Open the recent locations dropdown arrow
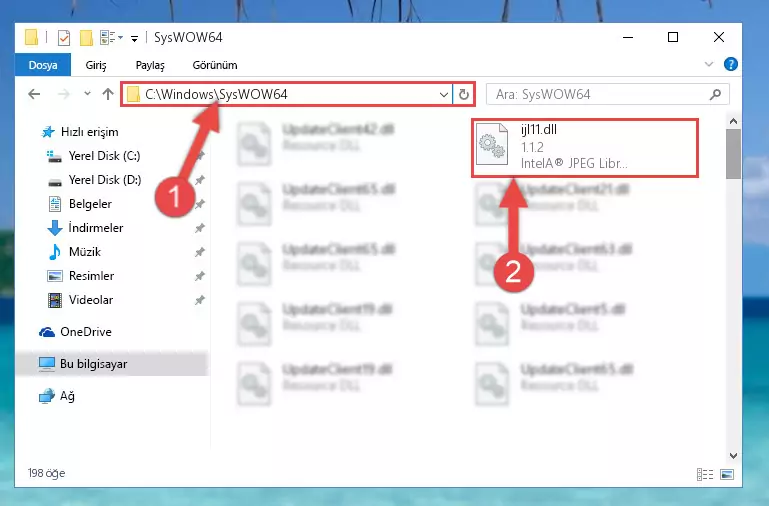This screenshot has height=506, width=769. [x=87, y=93]
